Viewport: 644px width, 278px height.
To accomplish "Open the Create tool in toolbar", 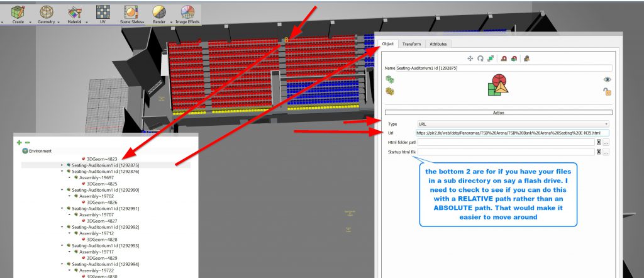I will [19, 12].
